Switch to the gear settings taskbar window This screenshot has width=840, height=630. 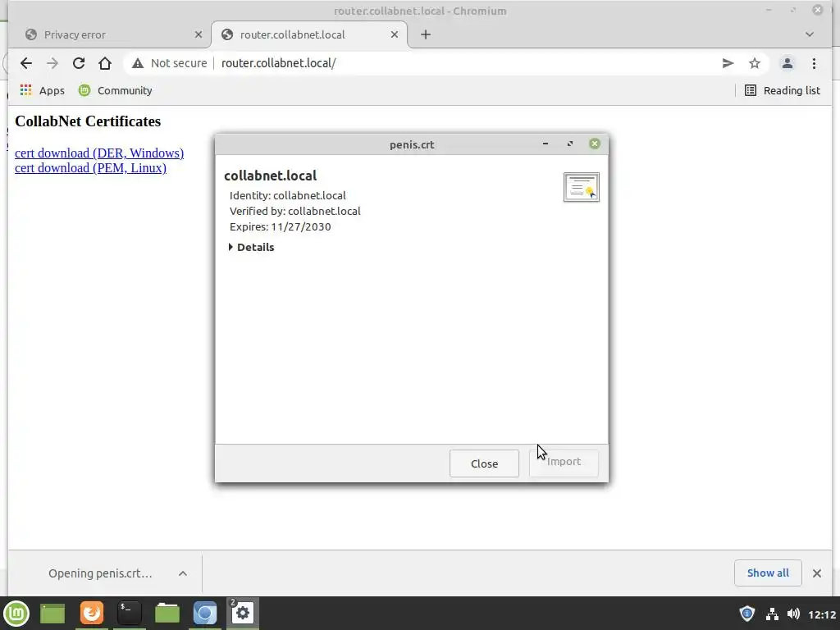coord(243,614)
